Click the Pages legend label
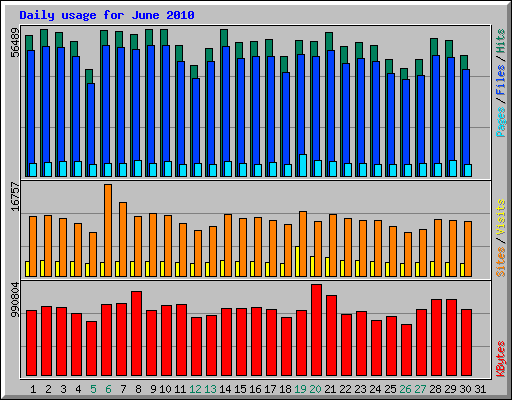 click(x=501, y=122)
